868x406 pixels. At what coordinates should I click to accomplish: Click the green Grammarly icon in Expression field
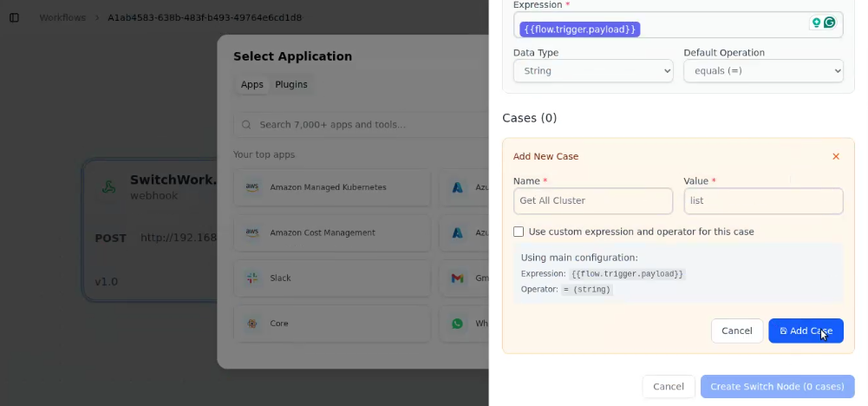830,23
